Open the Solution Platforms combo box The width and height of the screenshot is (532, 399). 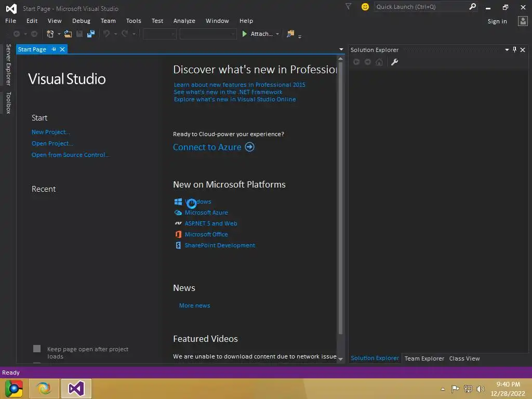208,34
